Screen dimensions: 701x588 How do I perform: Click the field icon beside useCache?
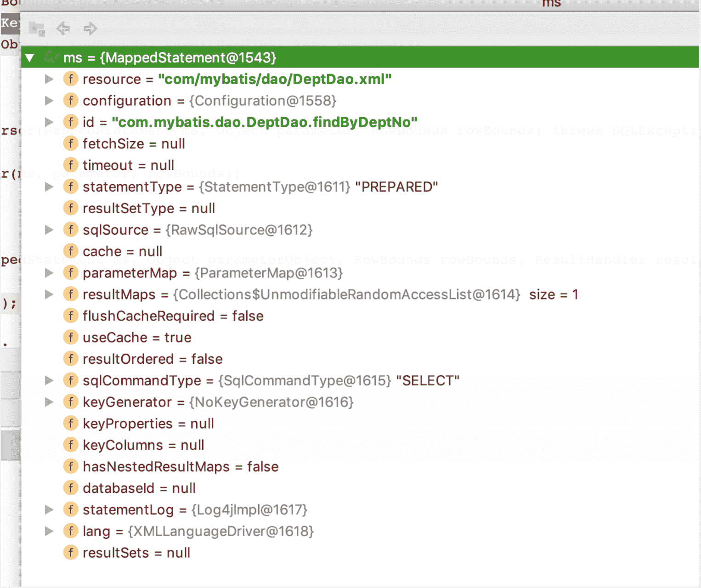pos(70,338)
